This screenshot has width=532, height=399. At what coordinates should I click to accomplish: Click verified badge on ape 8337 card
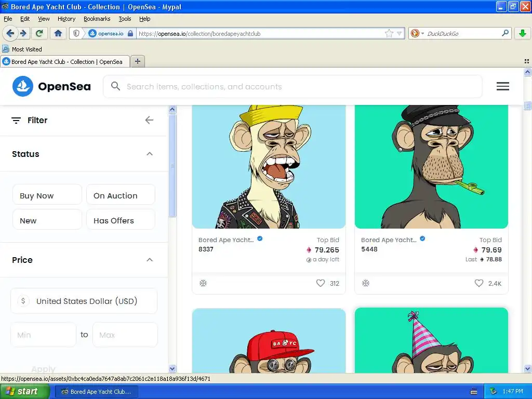click(260, 238)
